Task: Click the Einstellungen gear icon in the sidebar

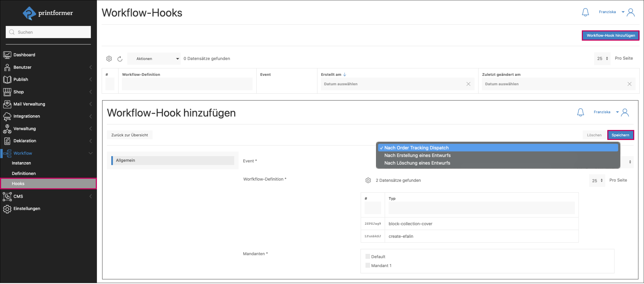Action: point(7,209)
